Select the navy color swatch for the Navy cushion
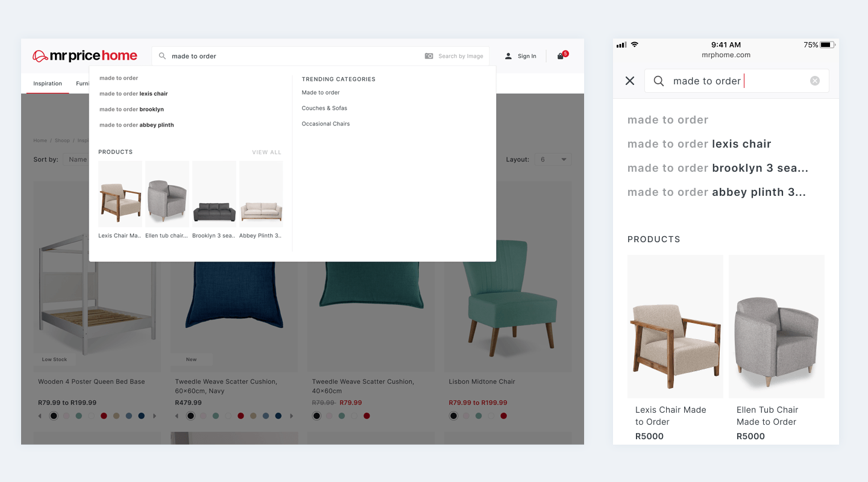Viewport: 868px width, 482px height. [x=278, y=416]
